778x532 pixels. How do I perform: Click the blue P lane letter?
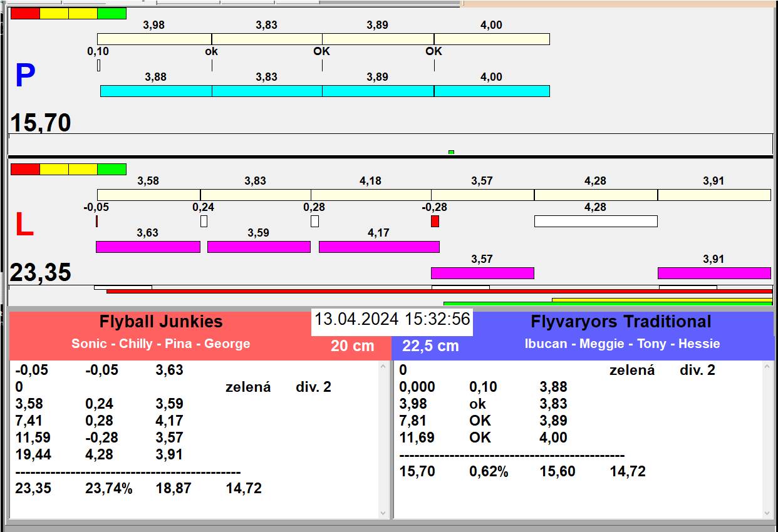click(x=25, y=76)
